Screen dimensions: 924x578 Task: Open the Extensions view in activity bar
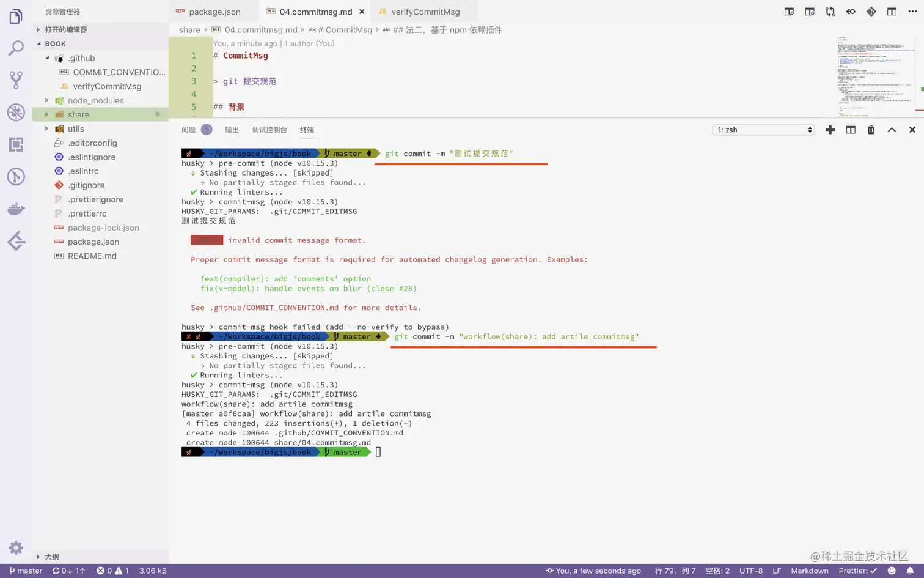[16, 144]
